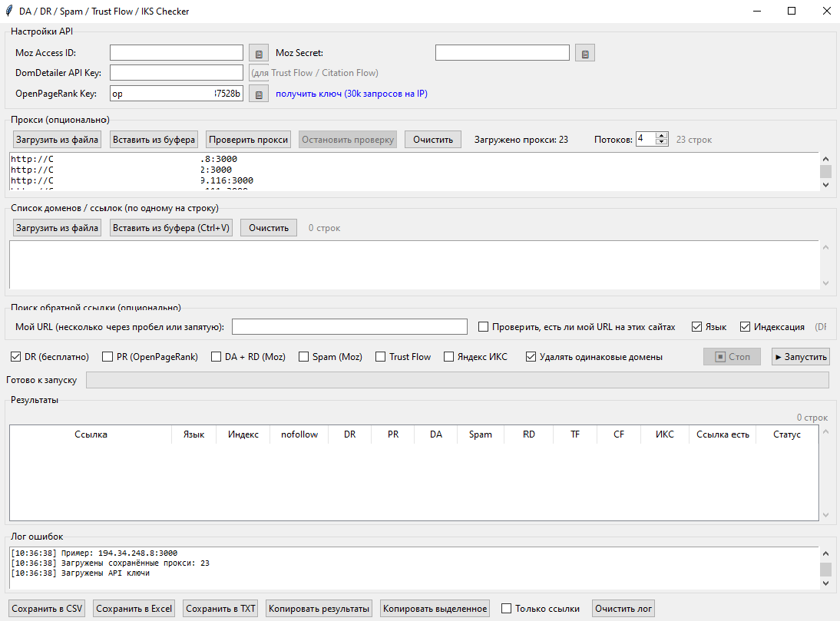The width and height of the screenshot is (840, 621).
Task: Increase Потоков spinner value
Action: (x=662, y=136)
